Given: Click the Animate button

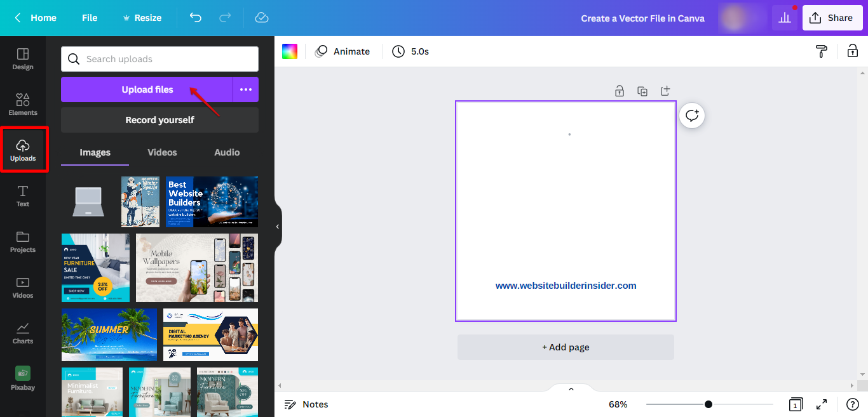Looking at the screenshot, I should point(342,51).
